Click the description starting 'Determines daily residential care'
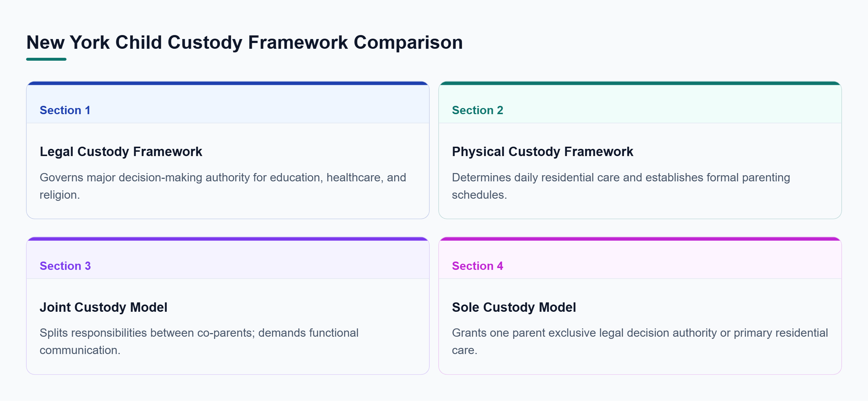Viewport: 868px width, 401px height. coord(621,186)
